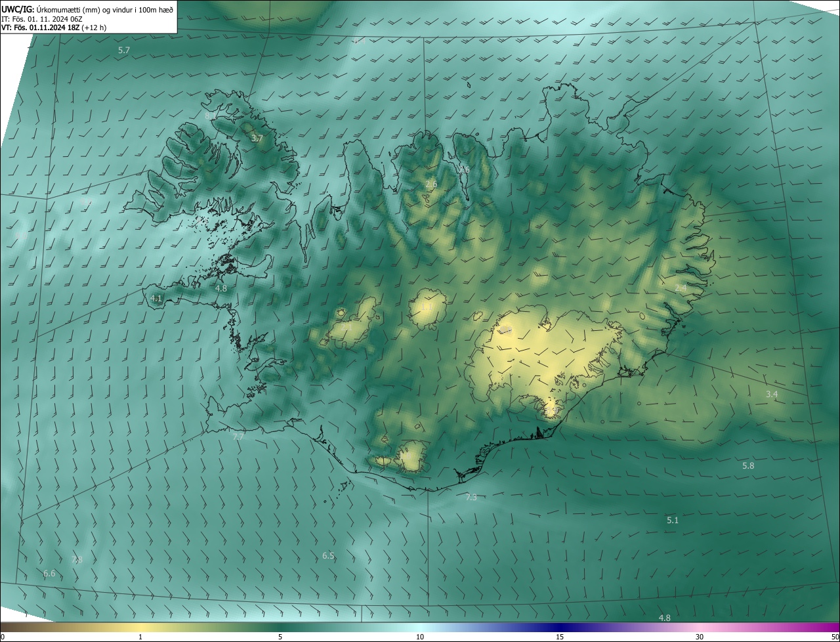Click the 6.5 value label
Screen dimensions: 840x642
[328, 556]
